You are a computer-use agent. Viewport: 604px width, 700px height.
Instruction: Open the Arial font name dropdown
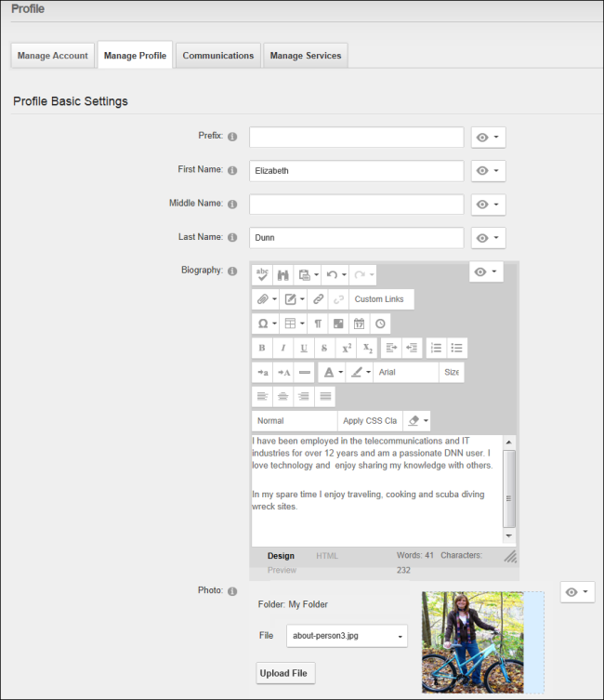point(405,373)
